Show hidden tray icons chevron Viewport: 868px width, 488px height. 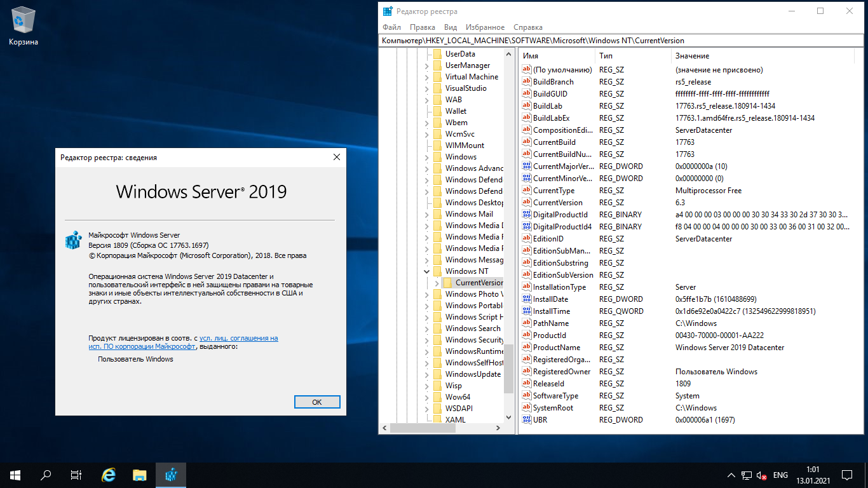(x=731, y=475)
